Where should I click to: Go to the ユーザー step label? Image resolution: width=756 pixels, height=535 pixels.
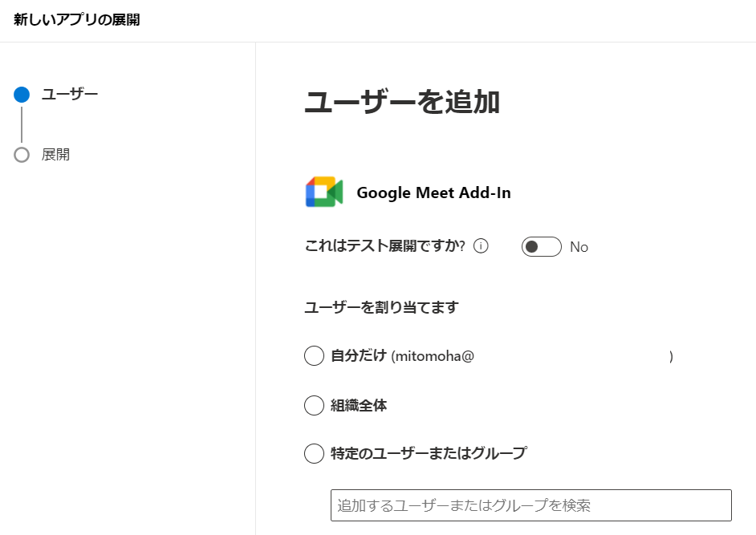pos(70,95)
